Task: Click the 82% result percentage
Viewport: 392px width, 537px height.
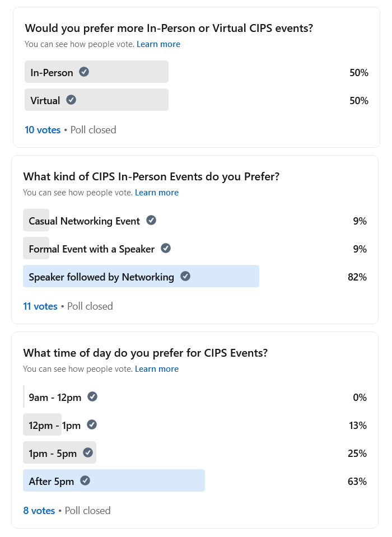Action: point(357,277)
